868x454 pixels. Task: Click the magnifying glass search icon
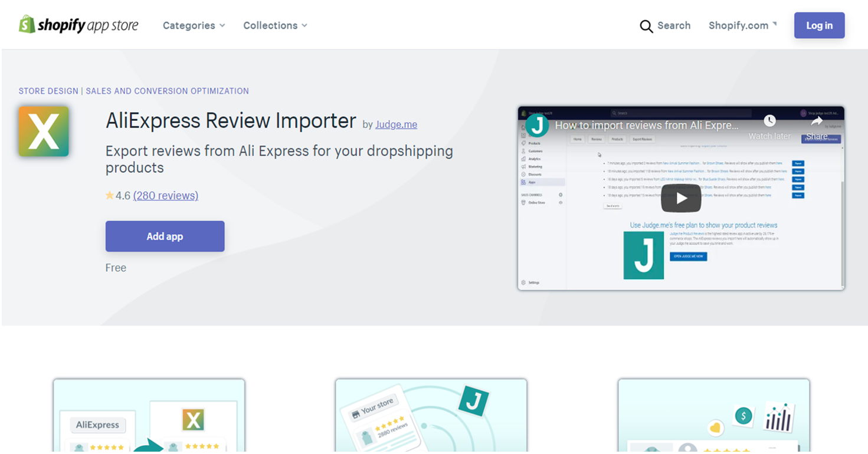[646, 26]
